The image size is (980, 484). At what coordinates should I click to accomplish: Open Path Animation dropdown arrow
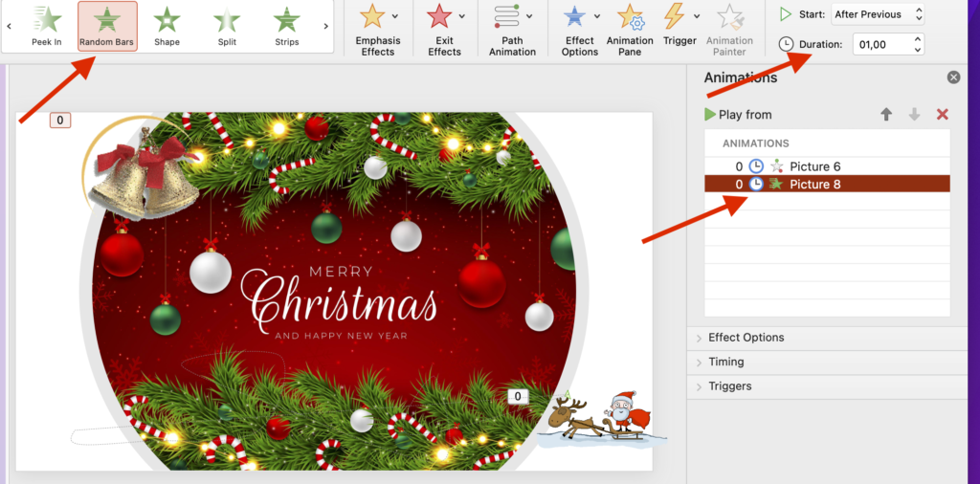[529, 15]
